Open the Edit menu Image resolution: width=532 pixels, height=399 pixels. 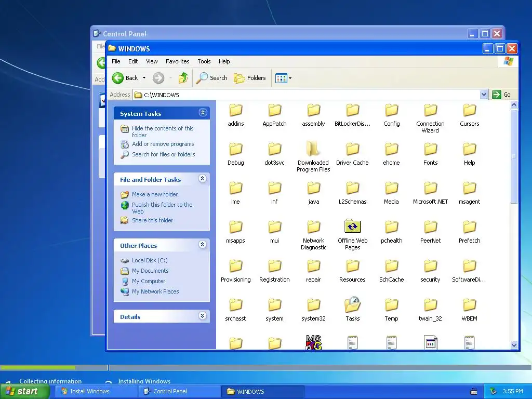point(133,61)
